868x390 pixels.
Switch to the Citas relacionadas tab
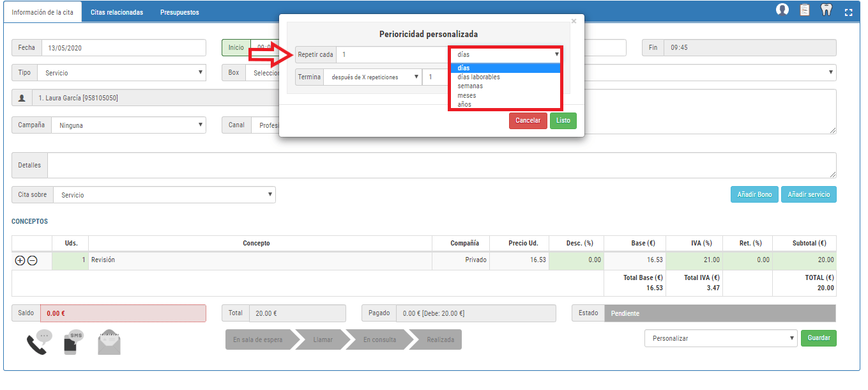point(117,12)
